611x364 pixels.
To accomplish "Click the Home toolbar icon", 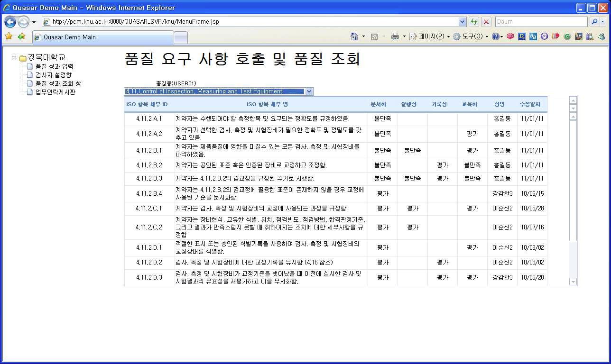I will click(354, 36).
